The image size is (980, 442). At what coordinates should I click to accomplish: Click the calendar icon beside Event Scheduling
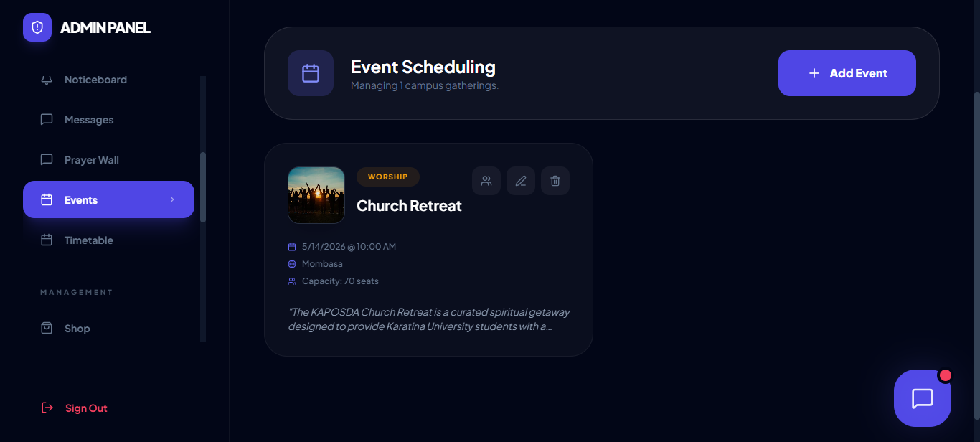tap(311, 72)
